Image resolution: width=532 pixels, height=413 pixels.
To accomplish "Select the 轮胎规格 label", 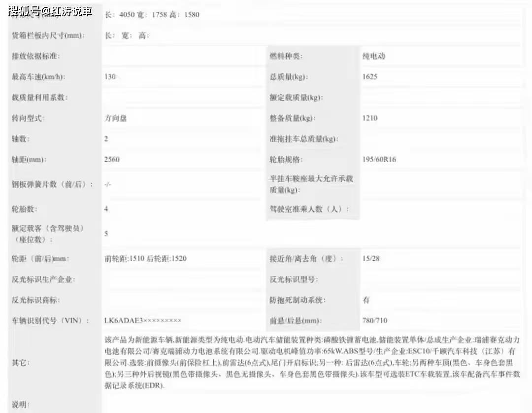I will click(286, 160).
